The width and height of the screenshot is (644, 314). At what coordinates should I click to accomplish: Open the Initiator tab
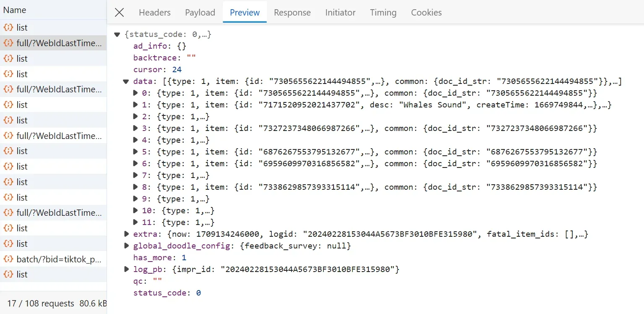click(340, 12)
